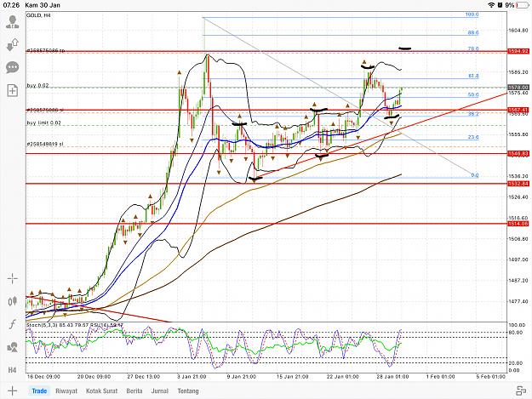532x399 pixels.
Task: Switch to the Trade tab
Action: tap(39, 390)
